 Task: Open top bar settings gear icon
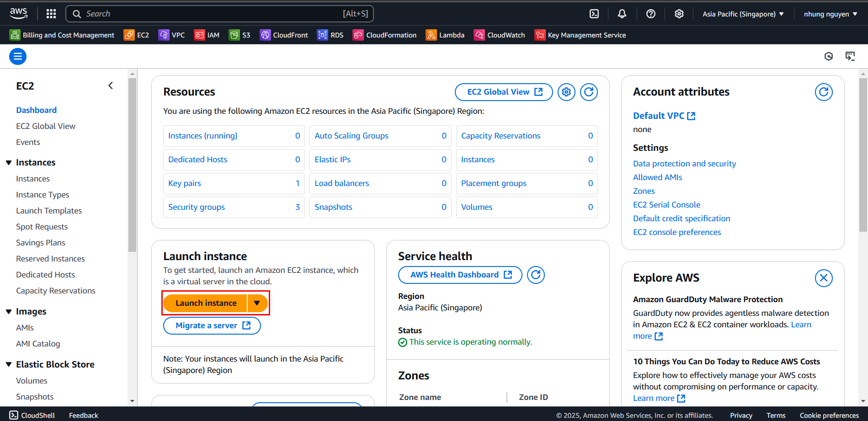pyautogui.click(x=679, y=14)
